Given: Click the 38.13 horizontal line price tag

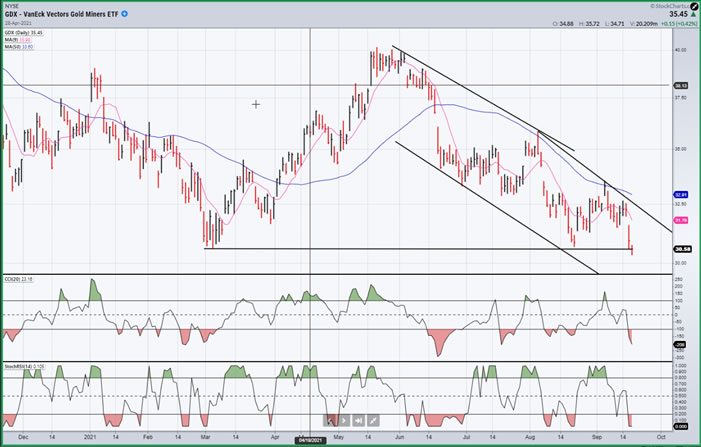Looking at the screenshot, I should 681,85.
